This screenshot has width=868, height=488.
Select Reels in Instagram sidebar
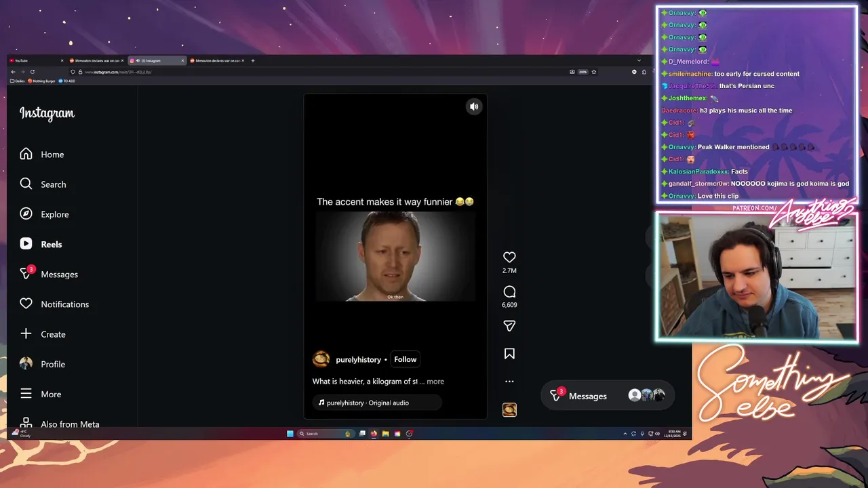tap(41, 244)
